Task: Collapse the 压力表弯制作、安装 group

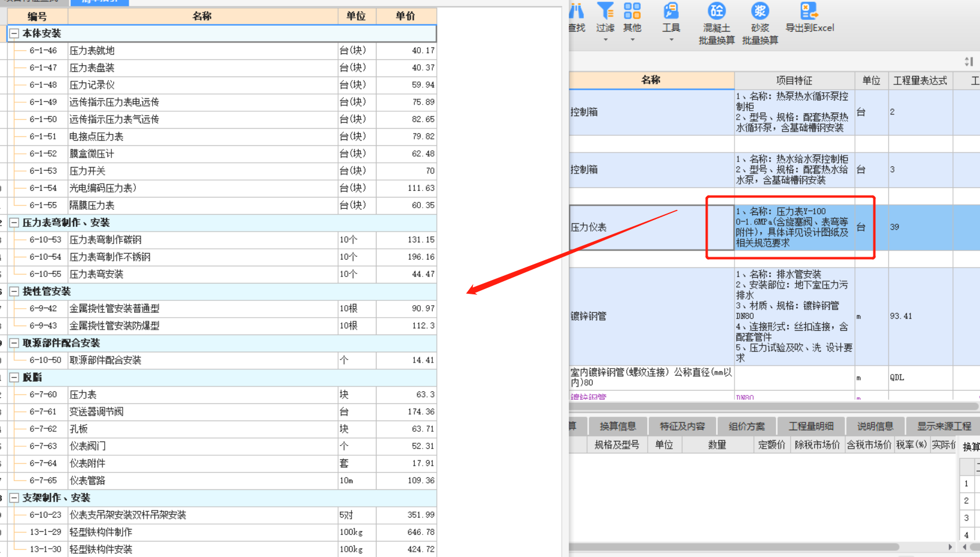Action: point(14,223)
